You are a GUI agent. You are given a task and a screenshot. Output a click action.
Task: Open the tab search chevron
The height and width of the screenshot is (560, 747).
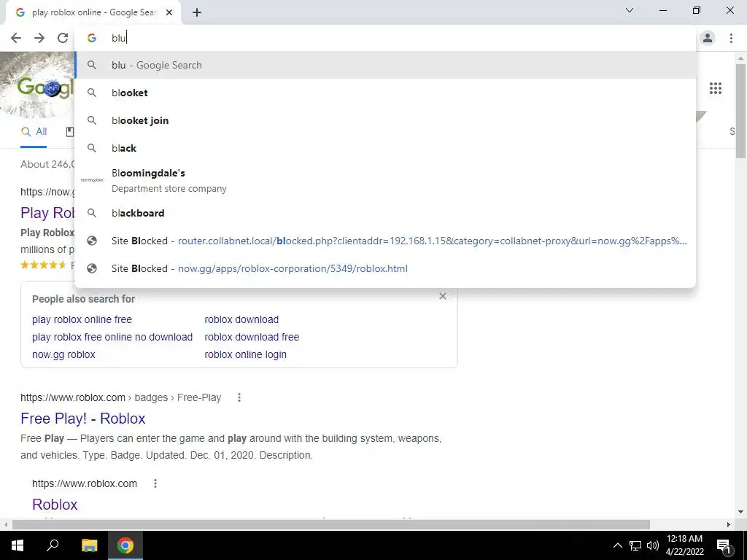[630, 10]
